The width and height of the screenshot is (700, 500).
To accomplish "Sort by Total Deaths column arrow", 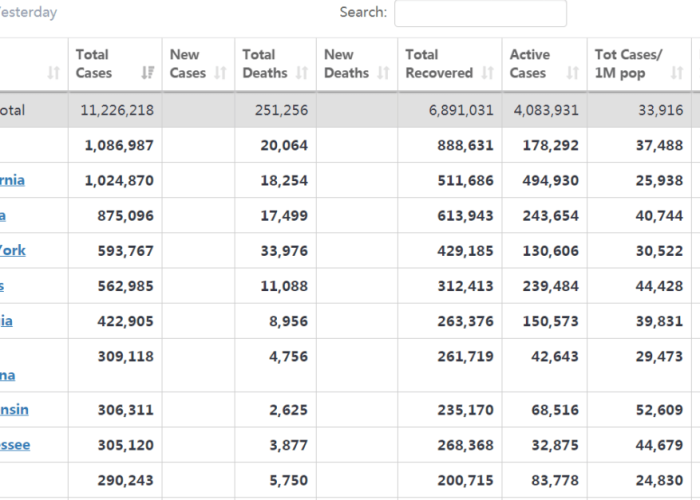I will [302, 73].
